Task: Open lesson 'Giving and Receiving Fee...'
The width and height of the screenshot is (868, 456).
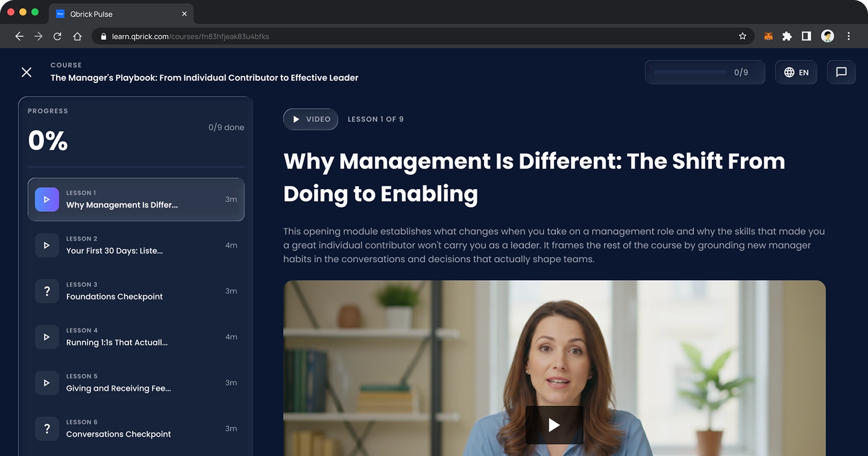Action: [136, 383]
